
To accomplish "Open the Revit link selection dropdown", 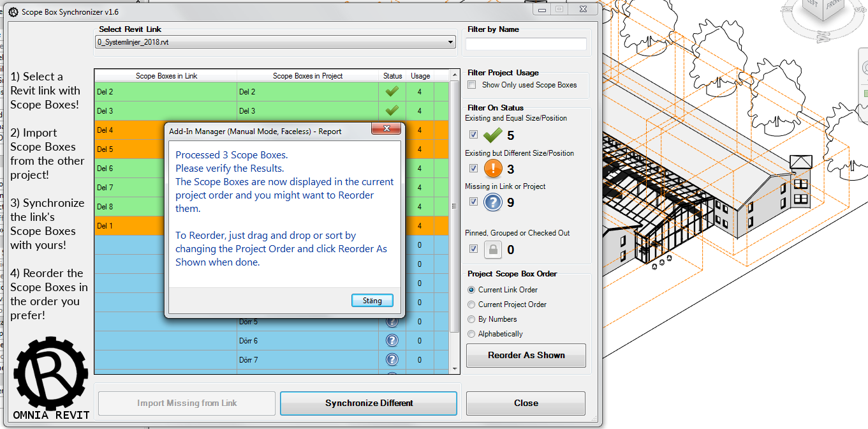I will click(452, 41).
